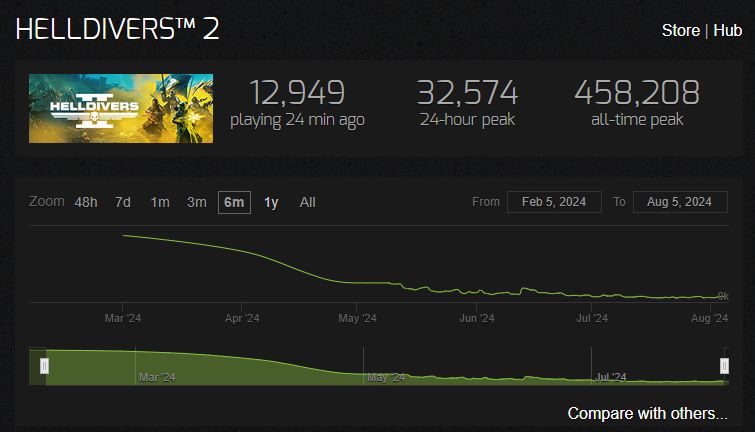Open the Store link
The height and width of the screenshot is (432, 755).
pyautogui.click(x=680, y=30)
